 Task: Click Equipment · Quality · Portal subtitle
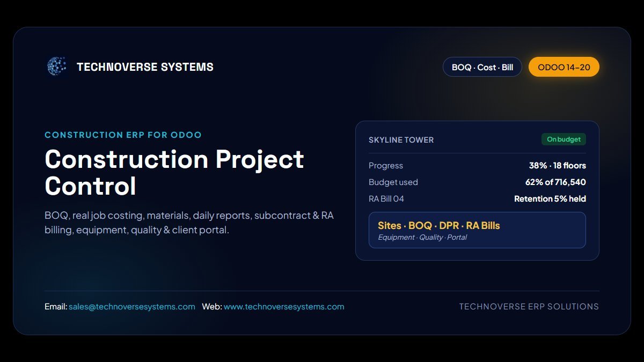coord(422,238)
